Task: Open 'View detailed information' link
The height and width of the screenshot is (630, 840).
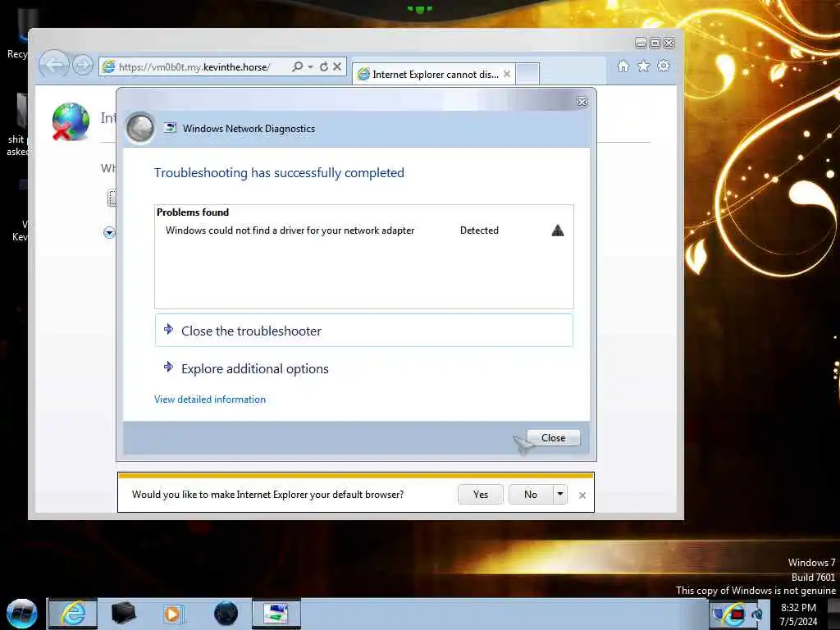Action: (210, 399)
